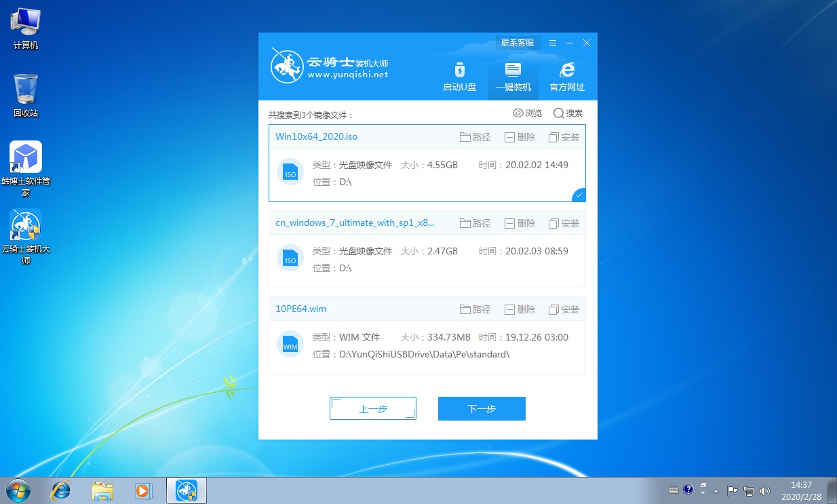Open 路径 for cn_windows_7_ultimate image
Screen dimensions: 837x504
point(475,223)
